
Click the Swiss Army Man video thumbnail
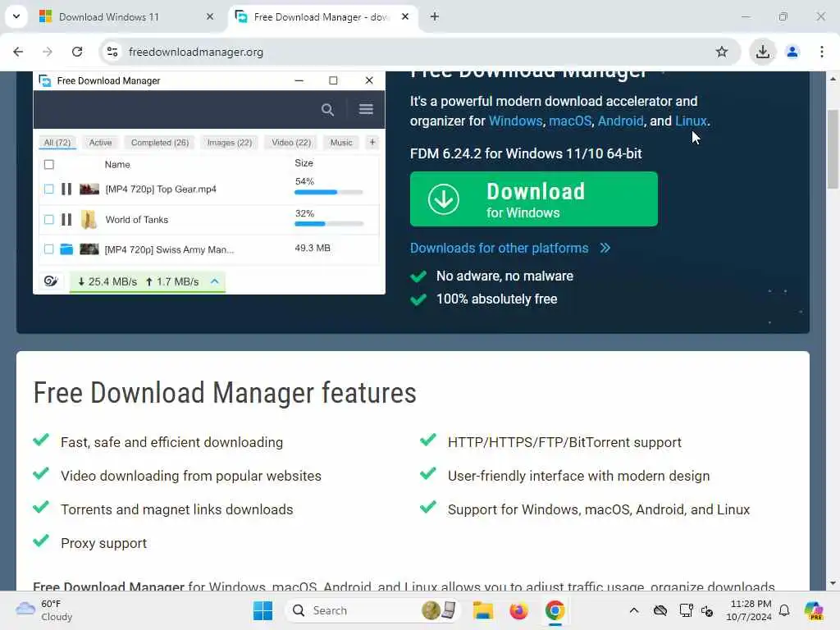tap(89, 249)
